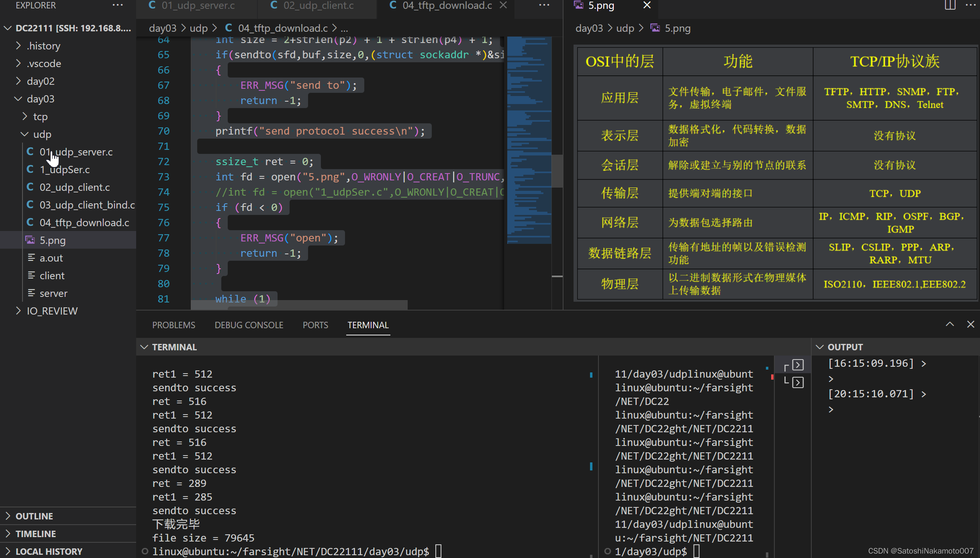Click file icon next to a.out
Viewport: 980px width, 558px height.
pos(31,258)
